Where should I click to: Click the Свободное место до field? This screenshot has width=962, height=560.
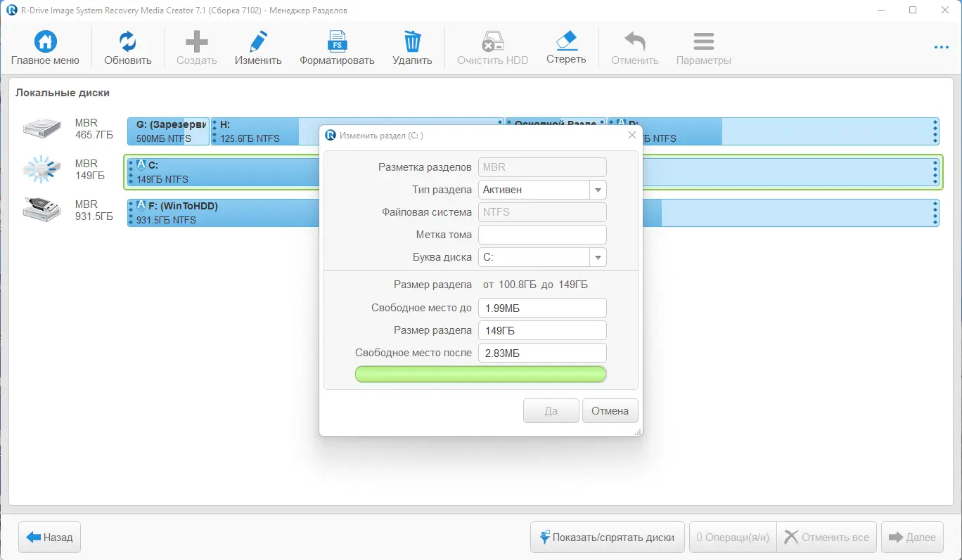click(x=542, y=308)
